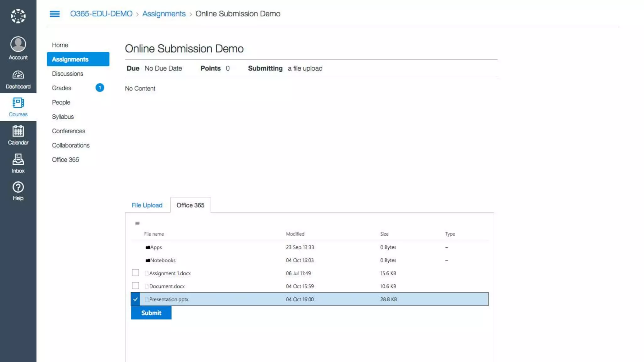This screenshot has width=644, height=362.
Task: Check the Document.docx checkbox
Action: [x=135, y=286]
